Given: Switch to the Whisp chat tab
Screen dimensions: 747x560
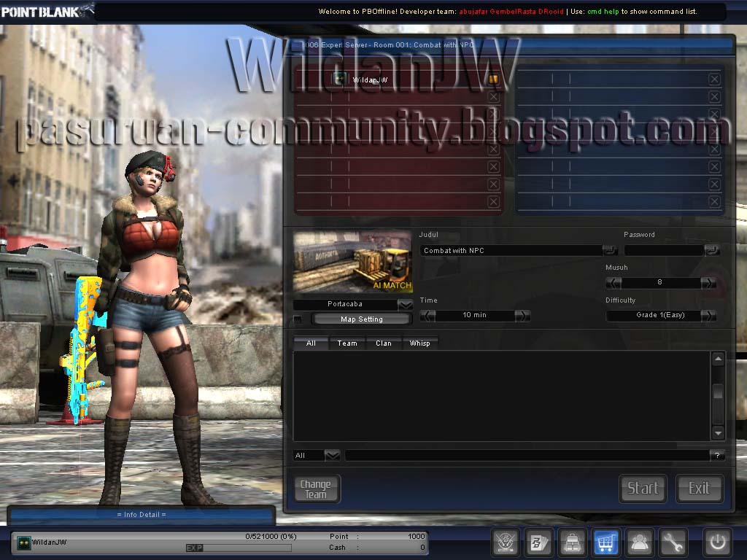Looking at the screenshot, I should click(419, 343).
